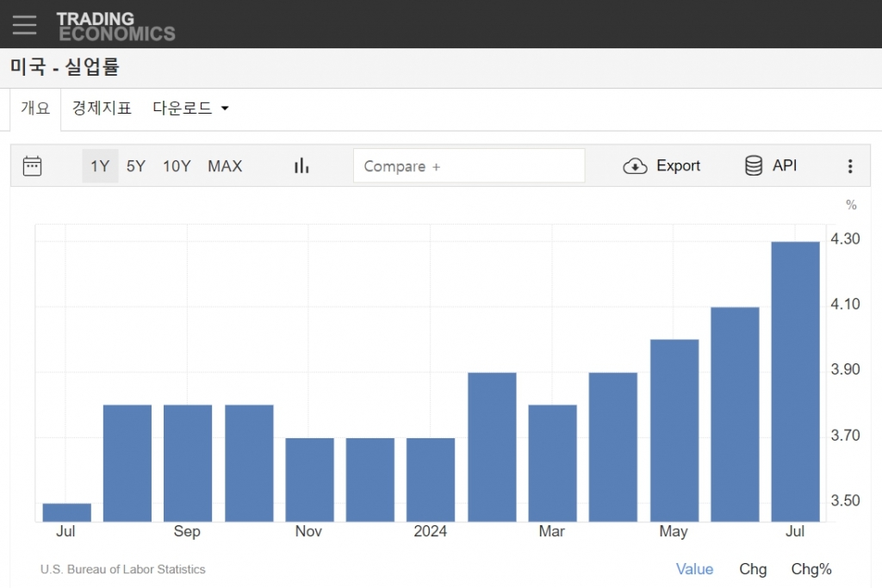Open the hamburger navigation menu
Image resolution: width=882 pixels, height=588 pixels.
pyautogui.click(x=24, y=24)
